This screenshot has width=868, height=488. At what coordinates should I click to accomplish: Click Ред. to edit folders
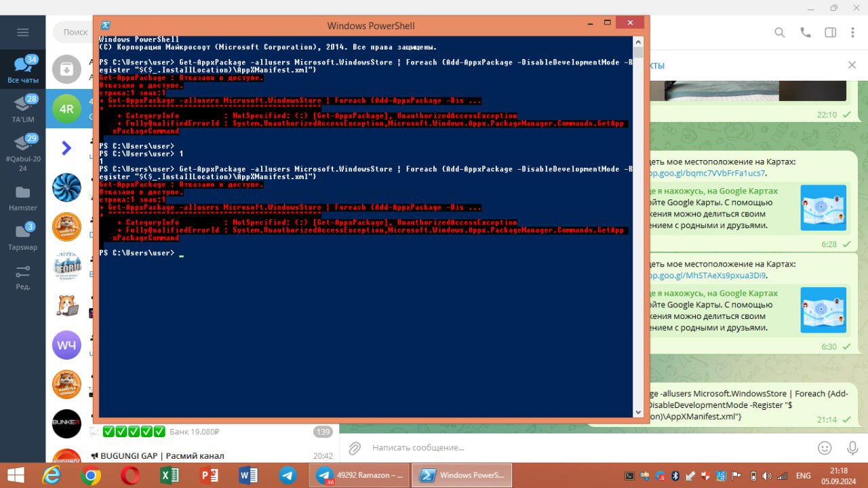22,276
